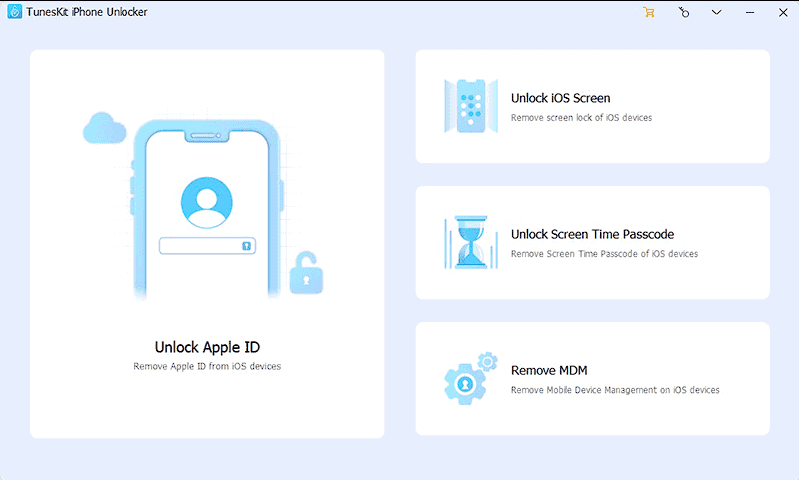The height and width of the screenshot is (480, 799).
Task: Select the hourglass Screen Time icon
Action: click(471, 242)
